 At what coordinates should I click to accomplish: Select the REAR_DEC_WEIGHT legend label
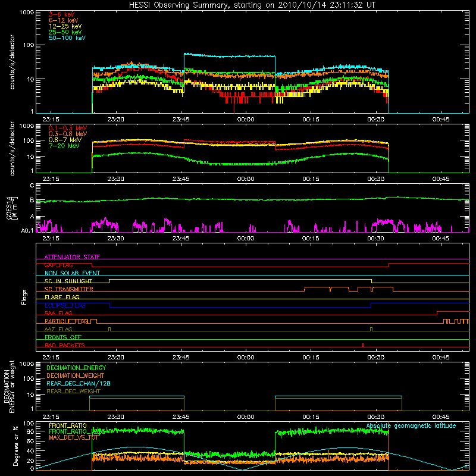click(x=73, y=392)
